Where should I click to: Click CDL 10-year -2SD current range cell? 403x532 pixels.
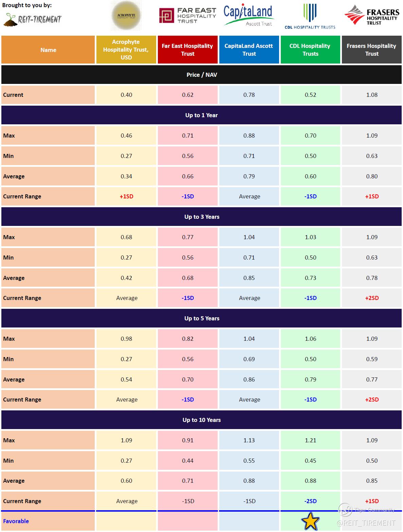coord(310,501)
